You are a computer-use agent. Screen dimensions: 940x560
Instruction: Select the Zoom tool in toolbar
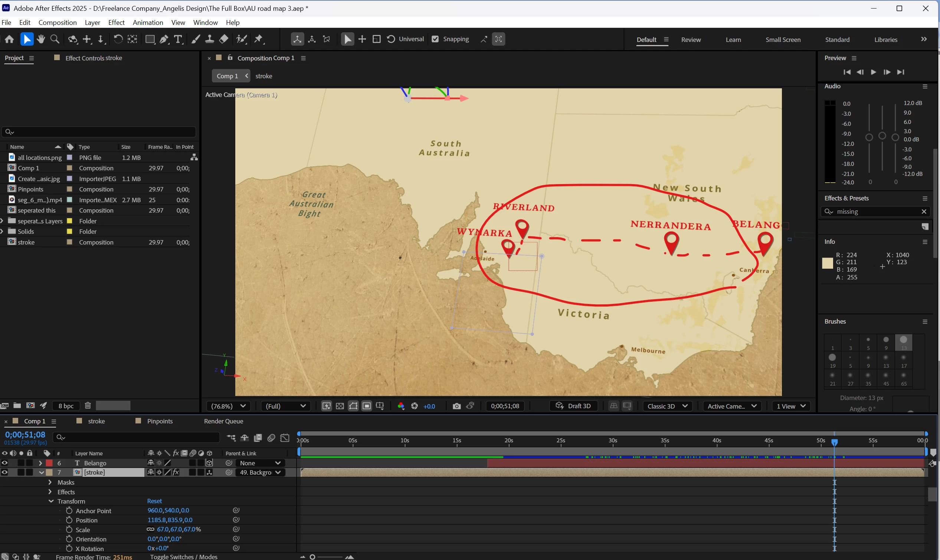55,39
